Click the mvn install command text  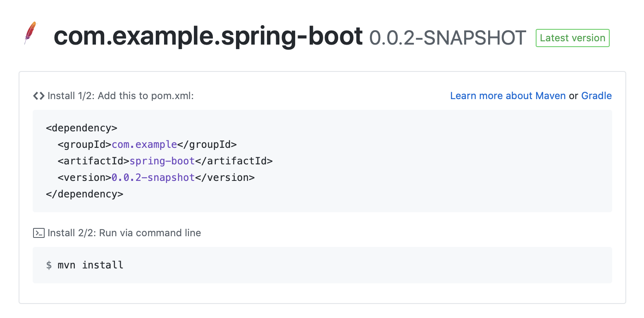(x=103, y=265)
